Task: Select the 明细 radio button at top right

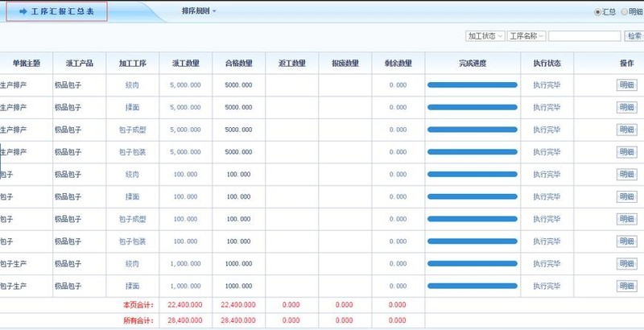Action: [x=625, y=12]
